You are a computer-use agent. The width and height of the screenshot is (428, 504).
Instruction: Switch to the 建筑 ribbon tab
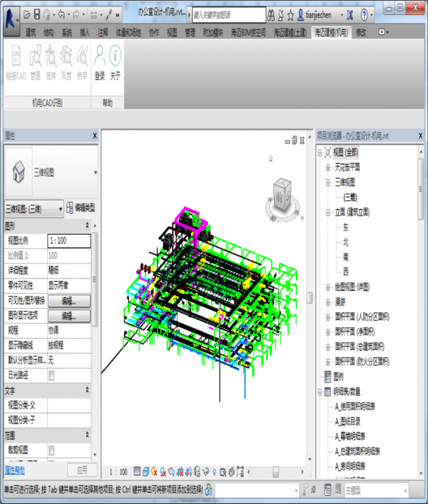point(30,32)
